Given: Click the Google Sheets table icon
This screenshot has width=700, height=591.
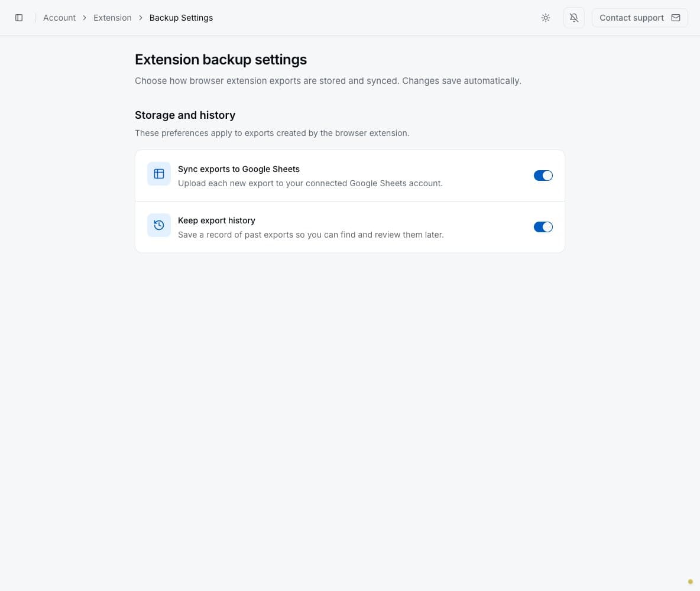Looking at the screenshot, I should pyautogui.click(x=159, y=174).
